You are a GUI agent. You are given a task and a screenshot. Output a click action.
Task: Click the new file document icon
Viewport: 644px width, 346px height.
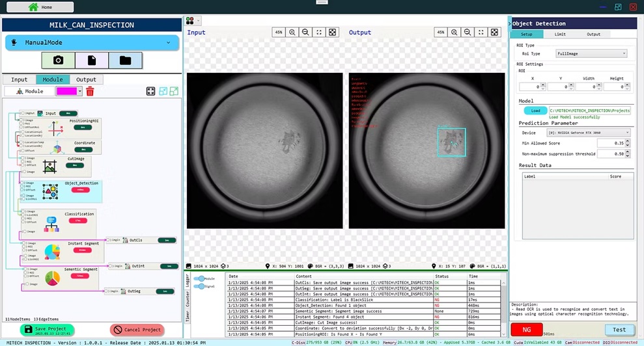coord(91,60)
